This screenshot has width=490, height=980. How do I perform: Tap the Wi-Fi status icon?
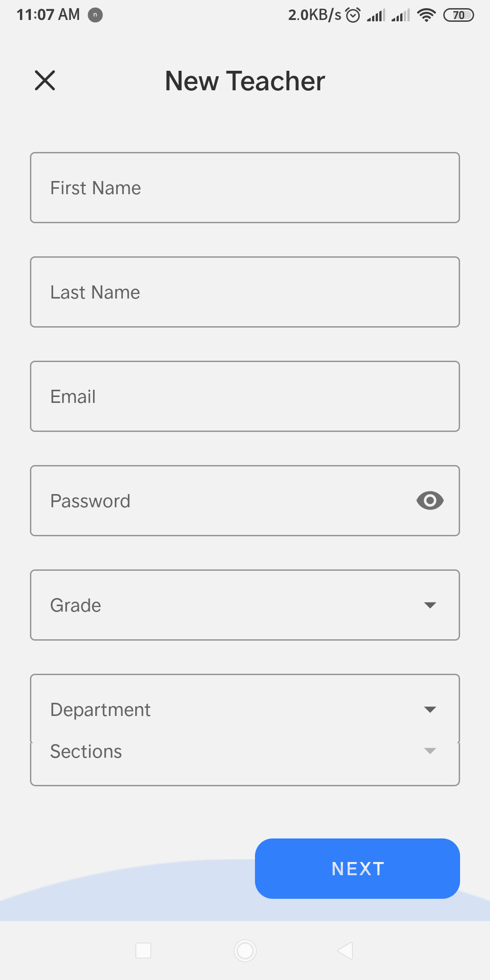tap(426, 15)
